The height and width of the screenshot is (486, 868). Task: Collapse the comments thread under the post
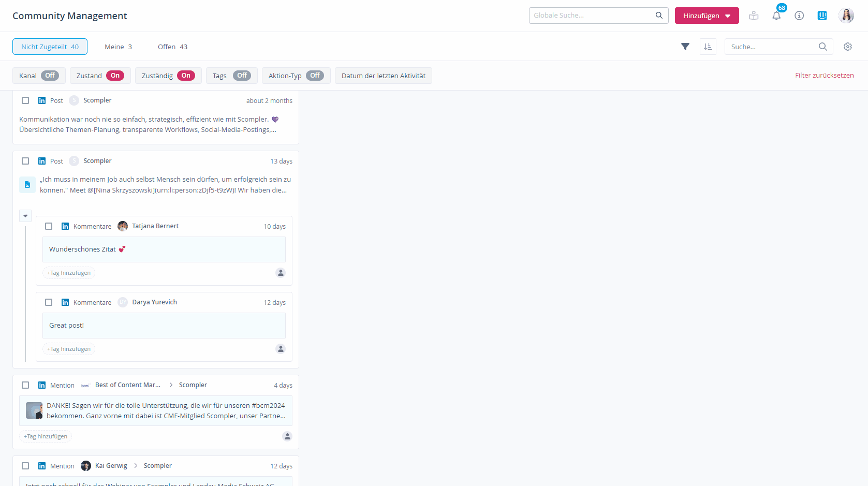click(25, 216)
